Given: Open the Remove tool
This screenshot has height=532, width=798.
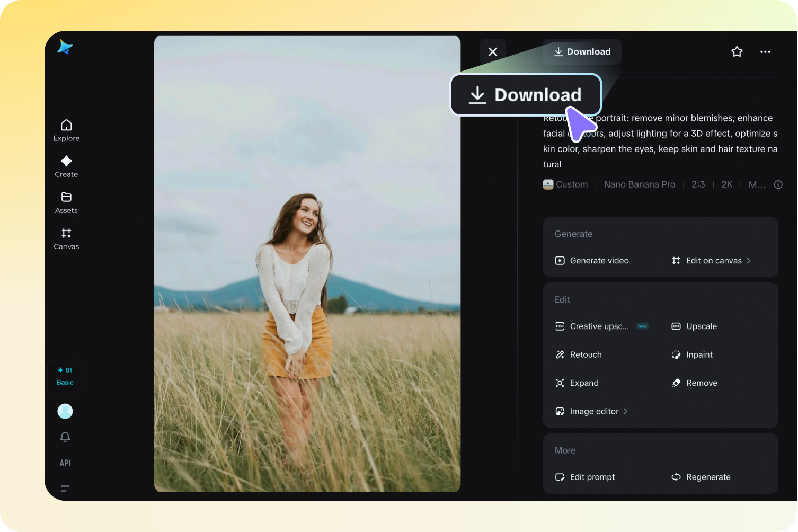Looking at the screenshot, I should (x=701, y=383).
